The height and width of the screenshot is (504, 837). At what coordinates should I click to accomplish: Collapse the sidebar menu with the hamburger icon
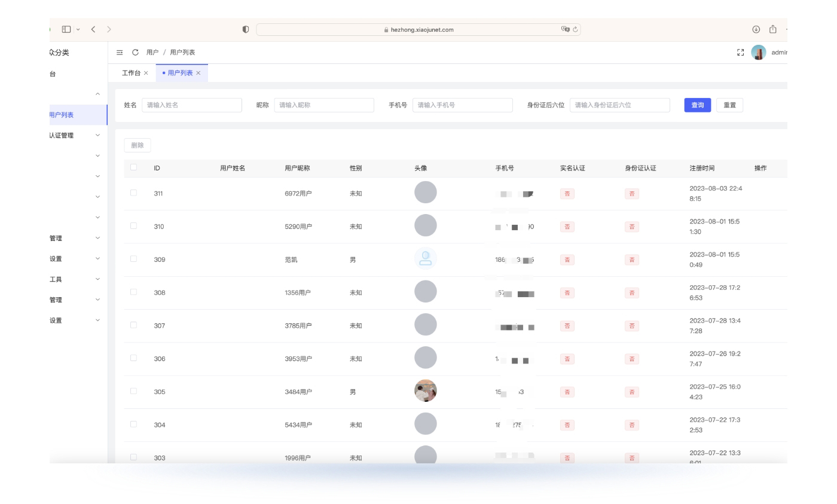120,53
